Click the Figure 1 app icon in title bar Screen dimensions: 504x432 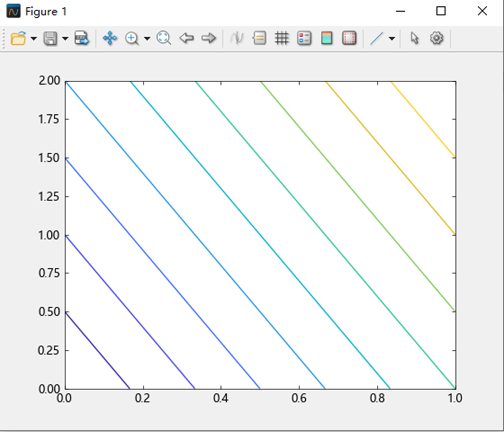[x=13, y=11]
